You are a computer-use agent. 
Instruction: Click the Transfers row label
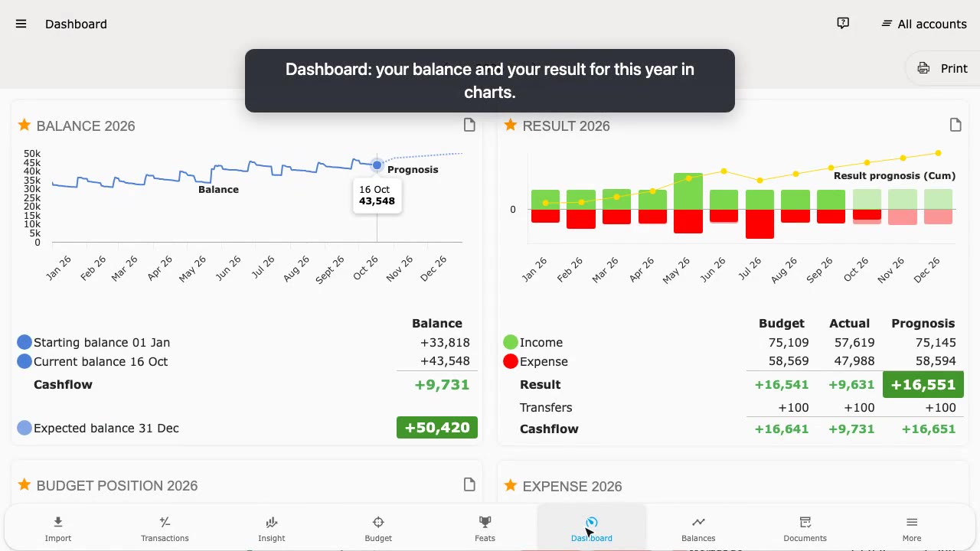(546, 407)
